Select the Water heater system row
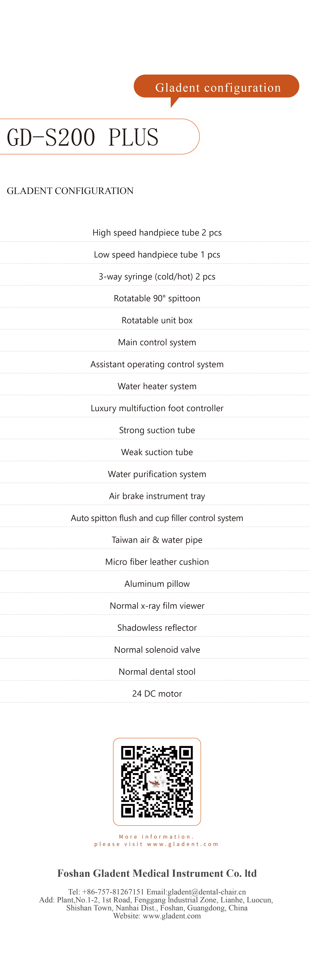The image size is (314, 980). tap(157, 386)
